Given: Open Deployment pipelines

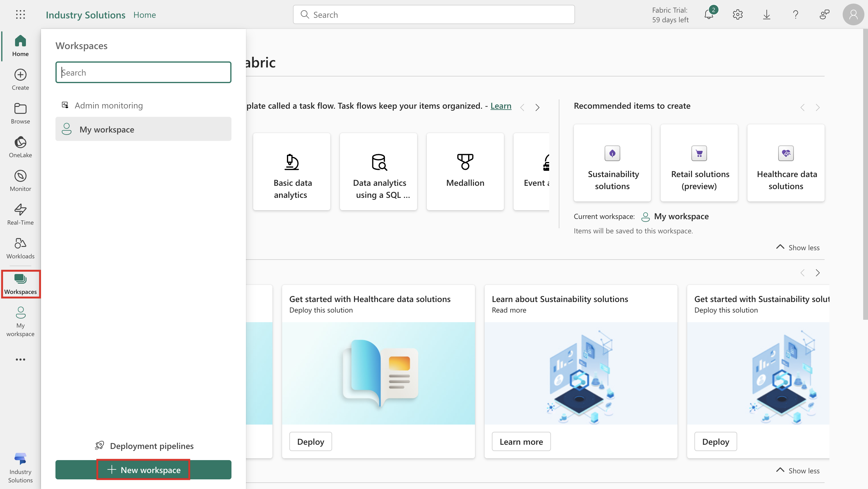Looking at the screenshot, I should (144, 446).
